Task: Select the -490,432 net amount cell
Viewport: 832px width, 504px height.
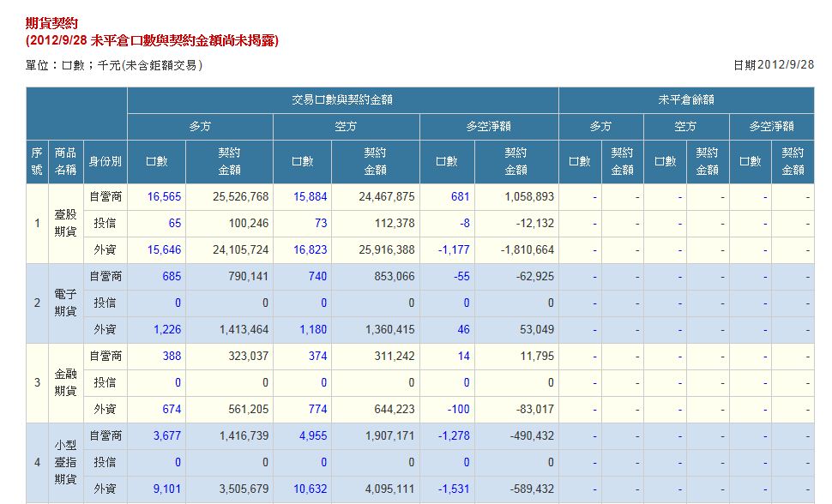Action: (x=517, y=435)
